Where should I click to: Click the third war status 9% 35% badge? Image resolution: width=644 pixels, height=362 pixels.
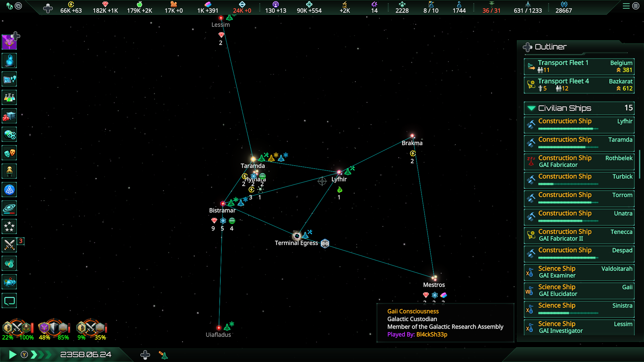(92, 330)
